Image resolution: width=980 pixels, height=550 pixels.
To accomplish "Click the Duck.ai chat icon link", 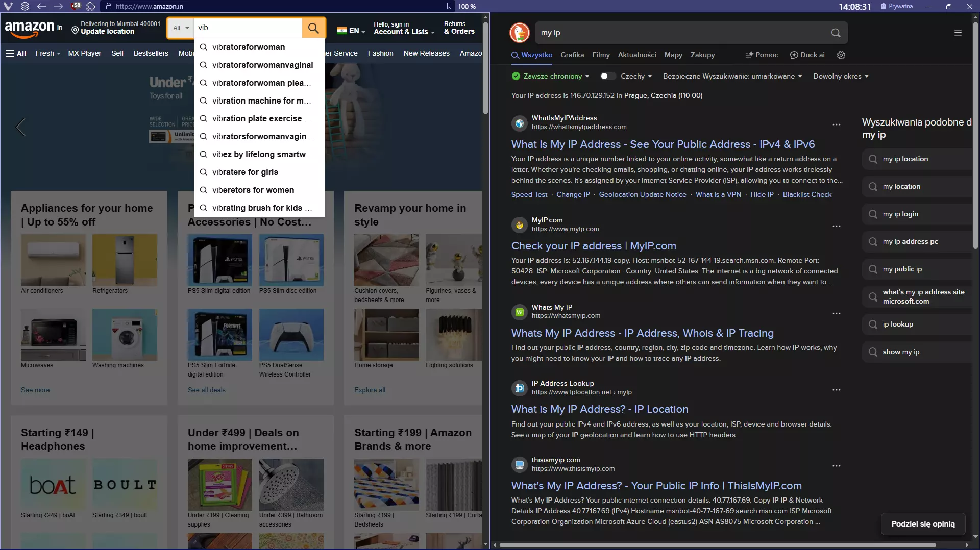I will click(807, 55).
